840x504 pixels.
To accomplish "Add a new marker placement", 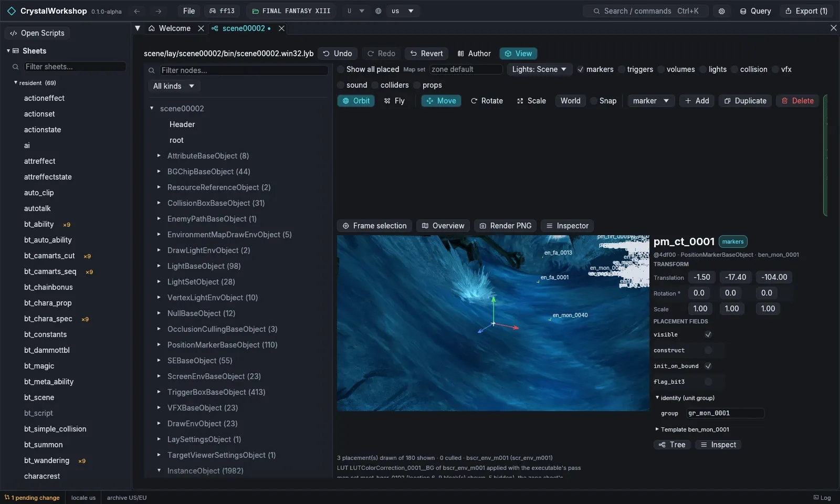I will pyautogui.click(x=697, y=101).
